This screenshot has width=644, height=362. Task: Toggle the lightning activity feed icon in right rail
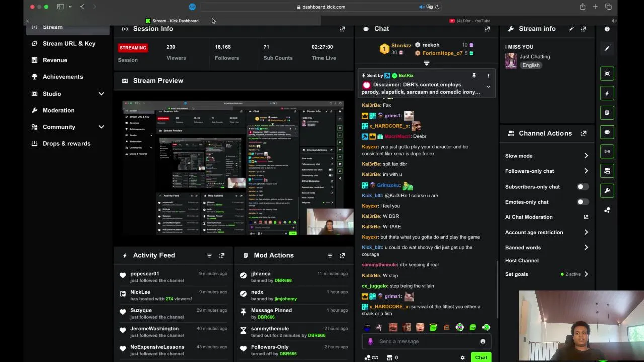pyautogui.click(x=607, y=93)
